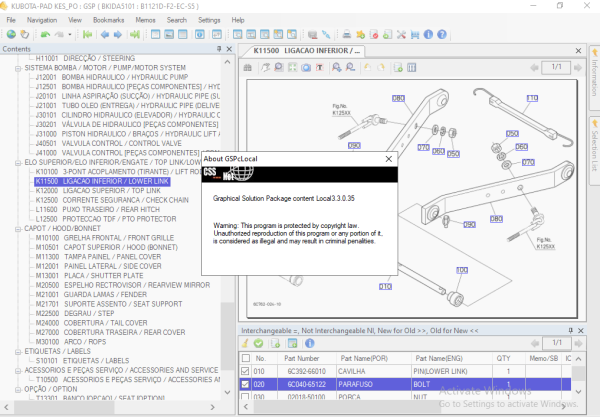Close the About GSPcLocal dialog

coord(389,159)
